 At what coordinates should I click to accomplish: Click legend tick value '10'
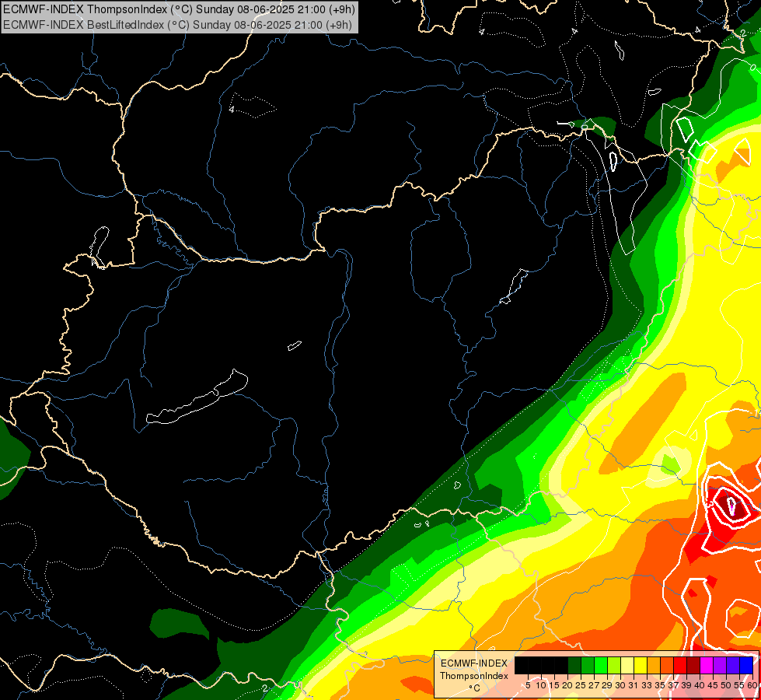click(x=541, y=685)
